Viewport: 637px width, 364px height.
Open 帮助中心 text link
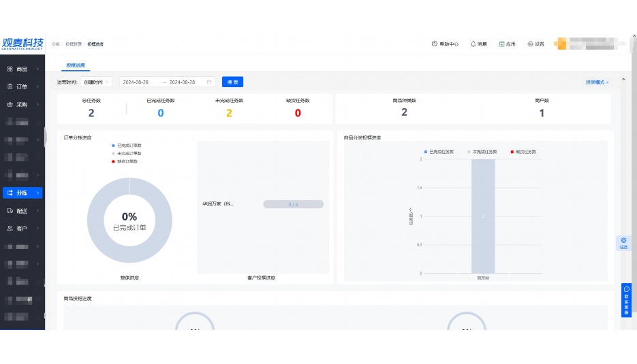(x=449, y=44)
